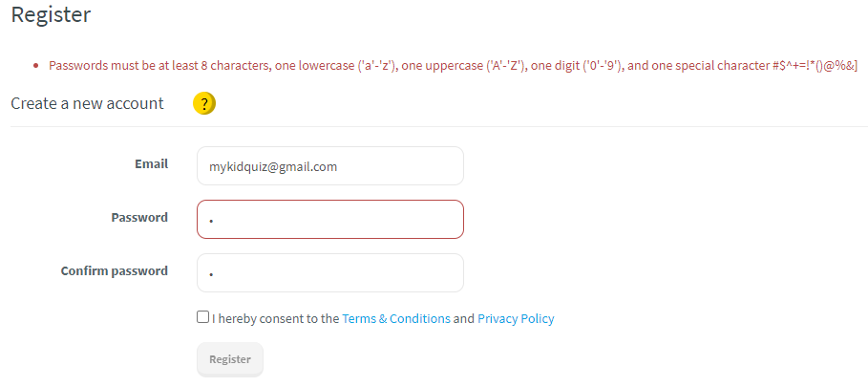
Task: Click the Email field label
Action: 151,163
